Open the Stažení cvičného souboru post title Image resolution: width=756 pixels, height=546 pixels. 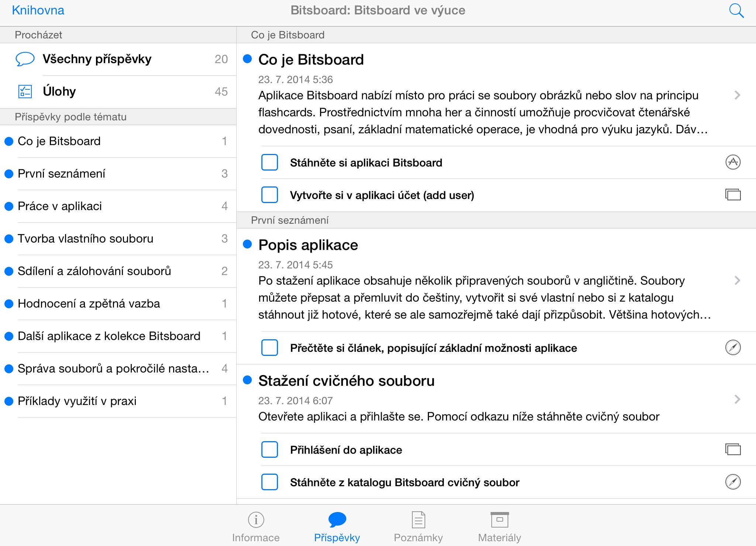pos(346,381)
